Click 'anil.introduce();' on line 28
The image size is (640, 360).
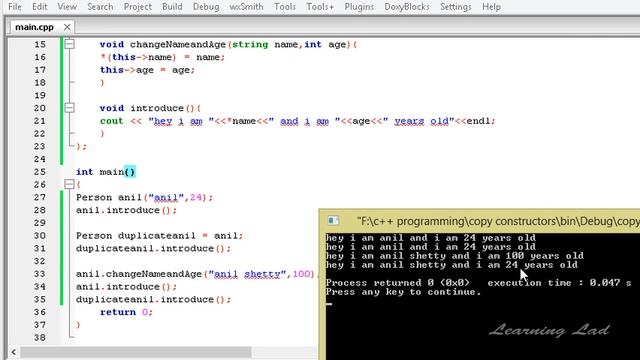click(127, 210)
